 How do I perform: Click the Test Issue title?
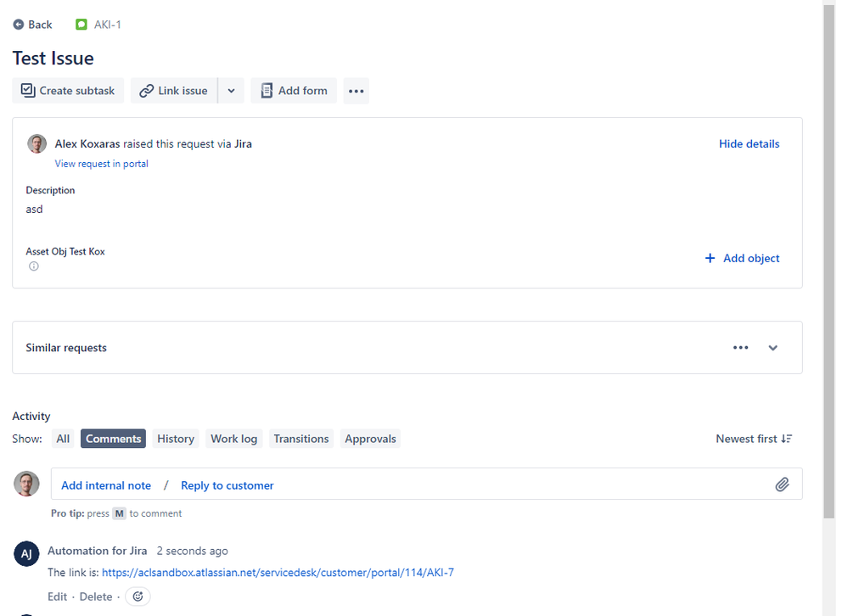pos(53,59)
